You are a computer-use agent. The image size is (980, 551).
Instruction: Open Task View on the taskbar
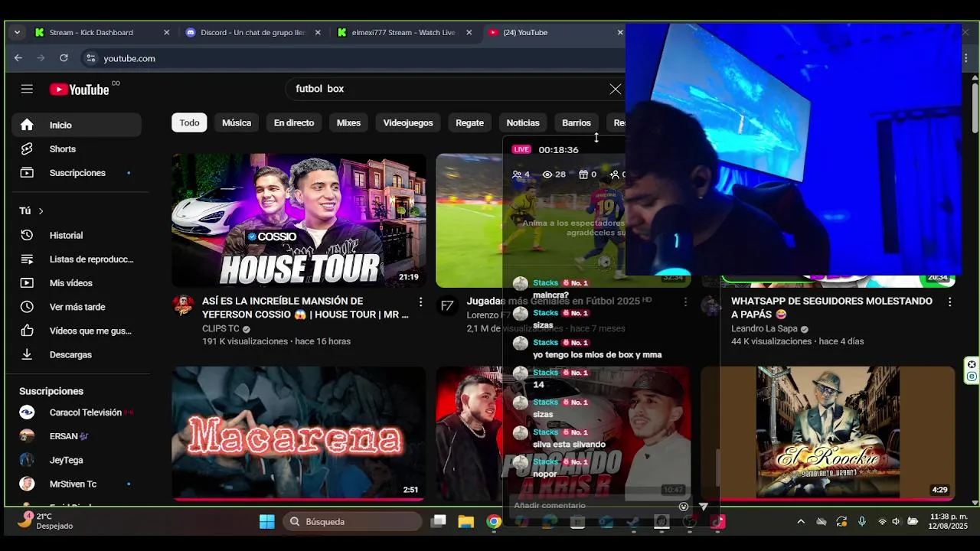[x=439, y=522]
